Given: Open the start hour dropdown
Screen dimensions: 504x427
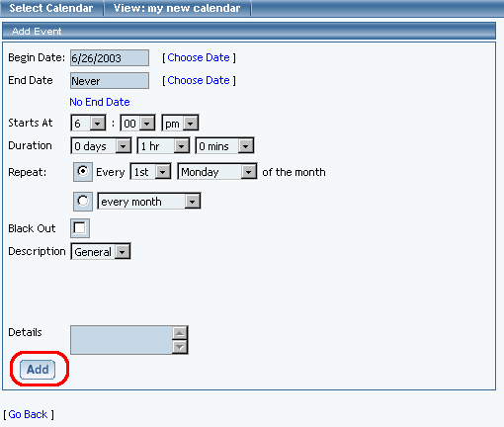Looking at the screenshot, I should pos(88,124).
